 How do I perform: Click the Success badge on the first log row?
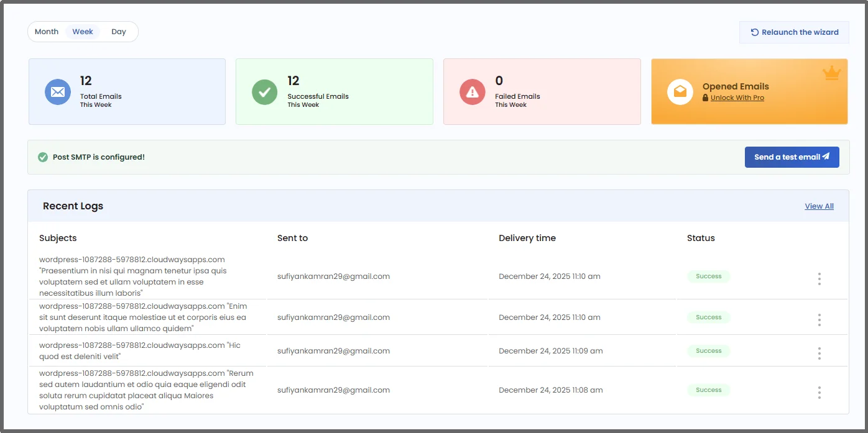click(708, 276)
